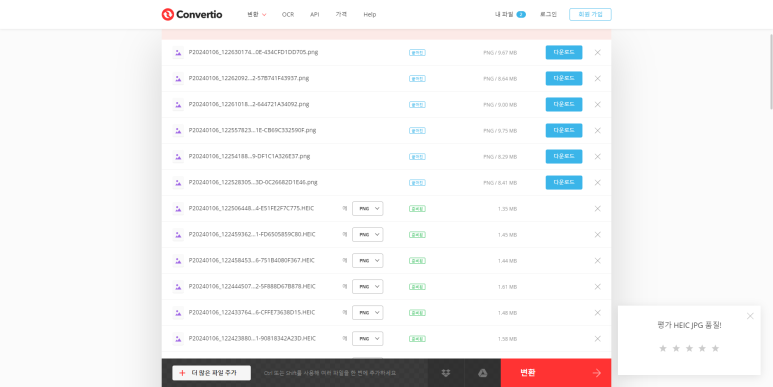Download the 8.41 MB PNG file
The image size is (773, 387).
[563, 182]
